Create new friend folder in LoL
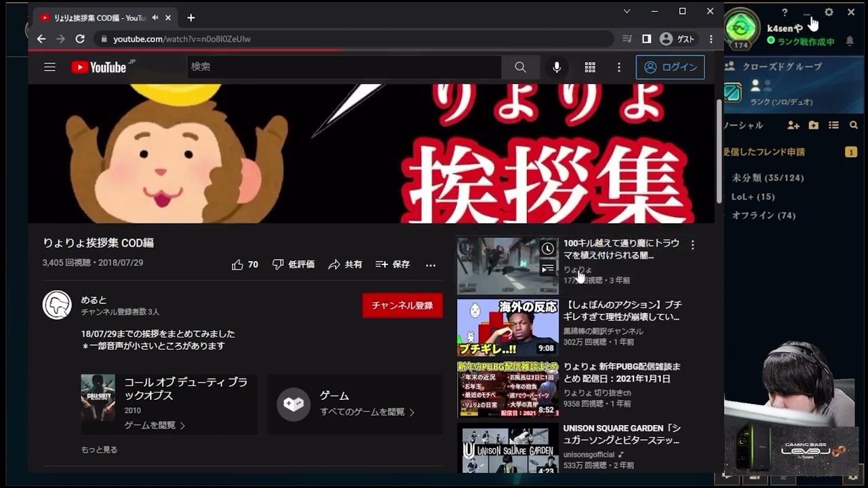This screenshot has width=868, height=488. pyautogui.click(x=814, y=125)
